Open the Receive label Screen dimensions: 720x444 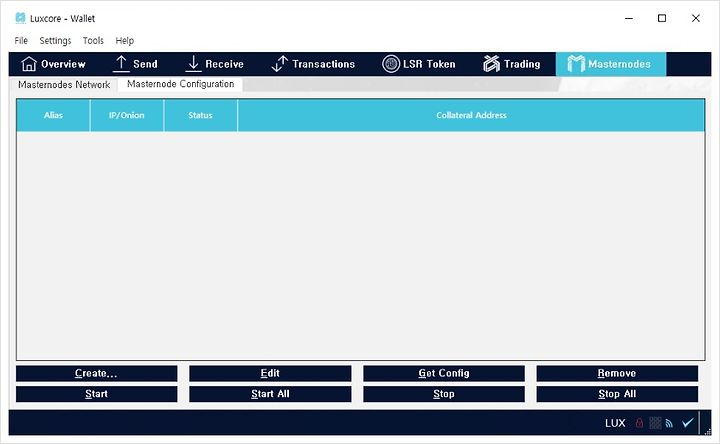coord(224,64)
